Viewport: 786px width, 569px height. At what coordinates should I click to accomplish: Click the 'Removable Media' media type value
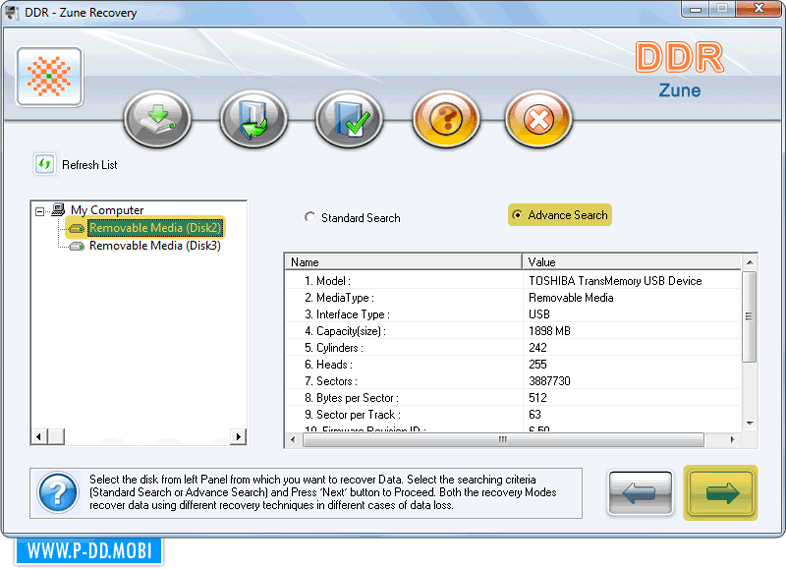(x=571, y=298)
